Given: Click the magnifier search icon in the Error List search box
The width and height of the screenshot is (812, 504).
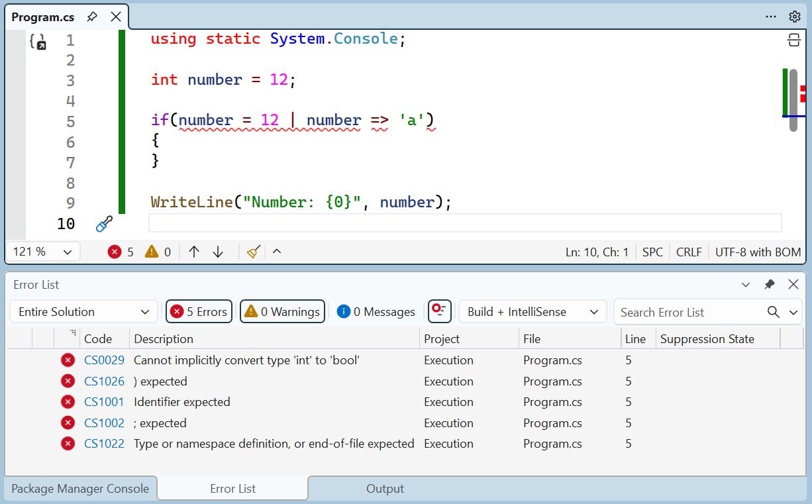Looking at the screenshot, I should click(x=774, y=312).
